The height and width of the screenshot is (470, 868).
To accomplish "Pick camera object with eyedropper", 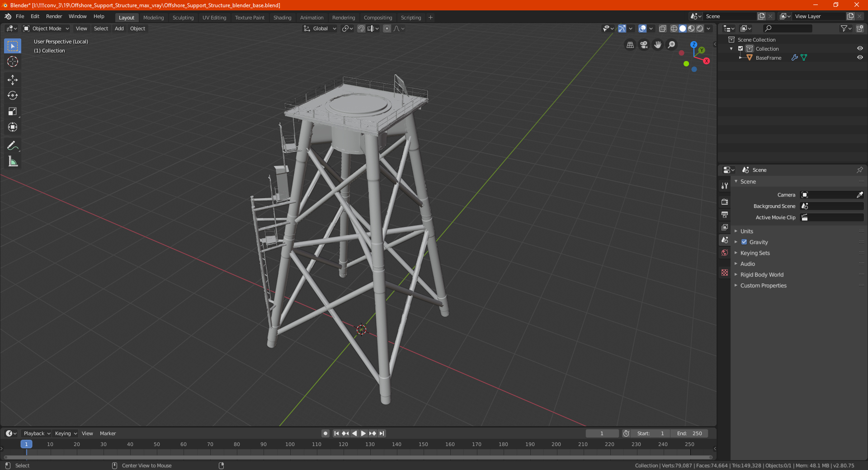I will click(859, 195).
